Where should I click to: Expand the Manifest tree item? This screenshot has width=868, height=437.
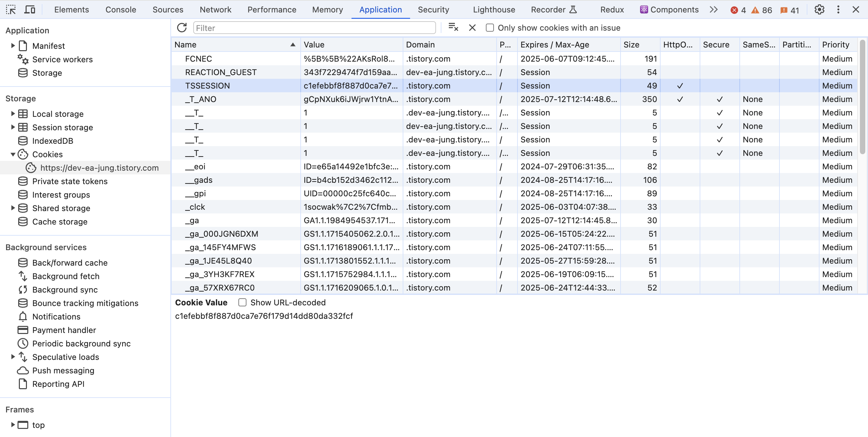(x=13, y=45)
